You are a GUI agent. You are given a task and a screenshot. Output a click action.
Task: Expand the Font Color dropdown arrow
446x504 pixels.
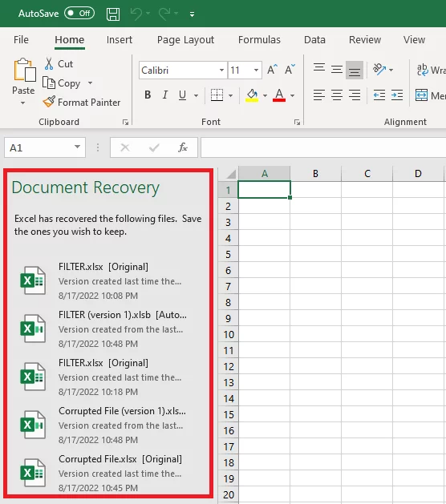pyautogui.click(x=292, y=95)
